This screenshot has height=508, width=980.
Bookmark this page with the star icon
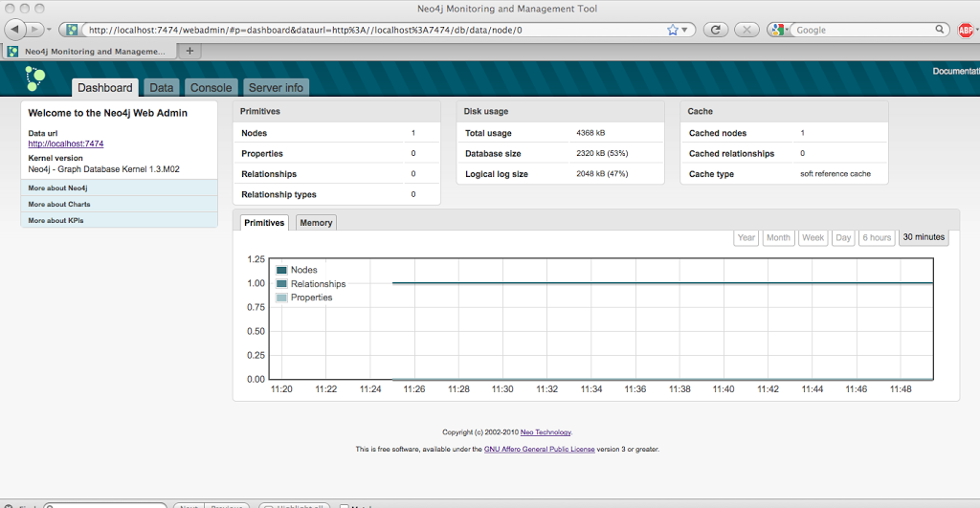[673, 30]
